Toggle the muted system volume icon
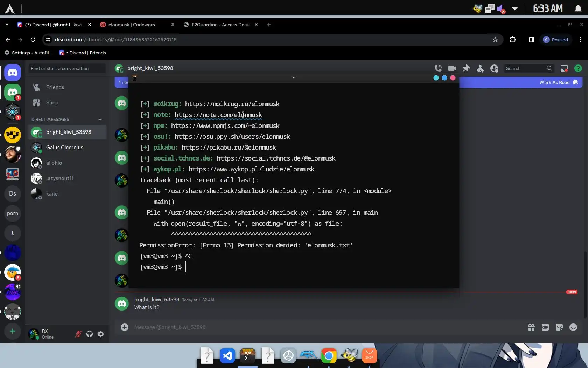This screenshot has height=368, width=588. (502, 8)
